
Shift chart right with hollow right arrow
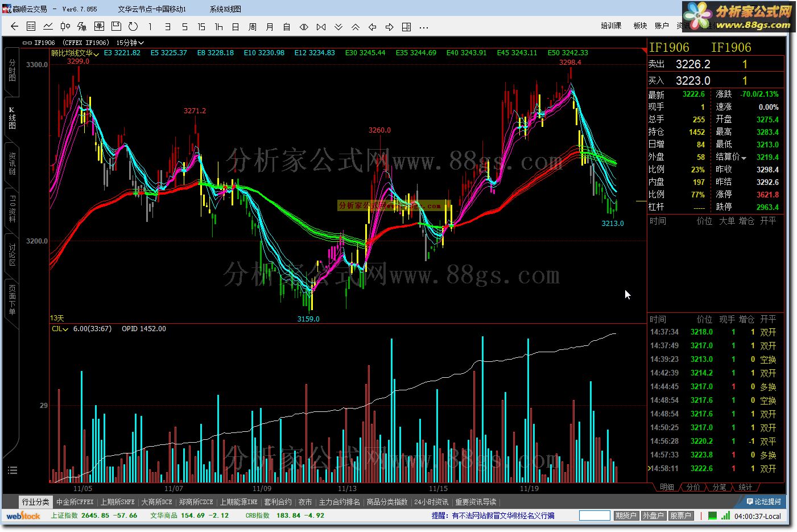coord(390,27)
